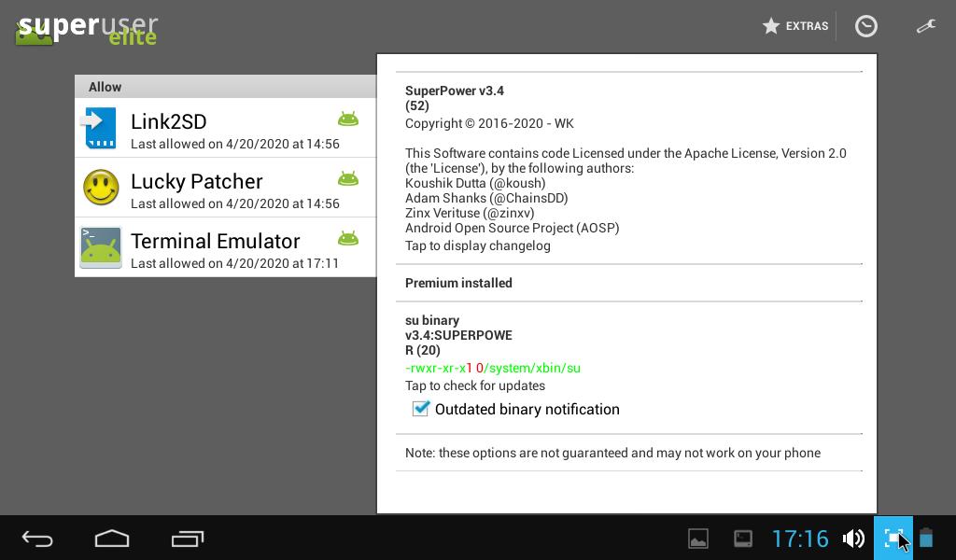Image resolution: width=956 pixels, height=560 pixels.
Task: Click the screen display icon in system bar
Action: 742,539
